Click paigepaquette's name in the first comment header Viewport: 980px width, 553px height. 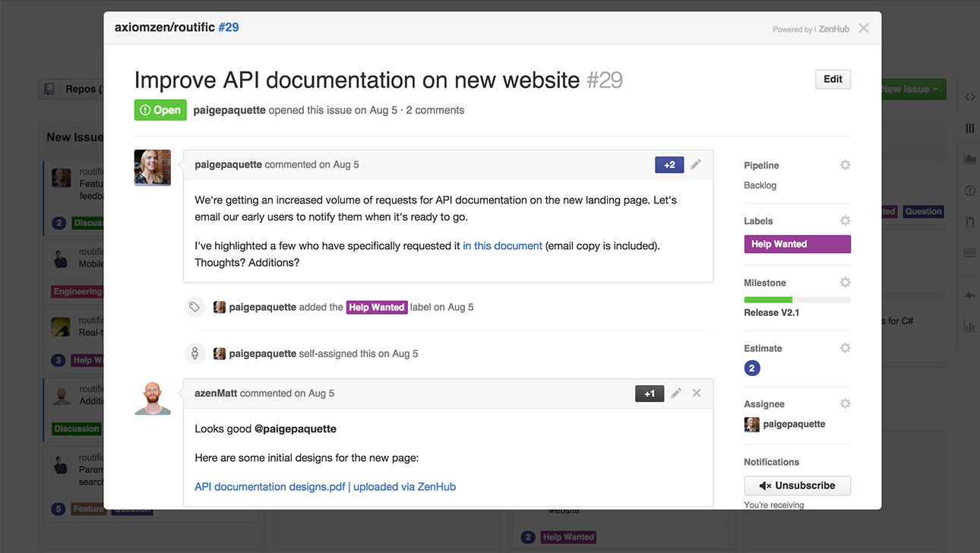228,165
